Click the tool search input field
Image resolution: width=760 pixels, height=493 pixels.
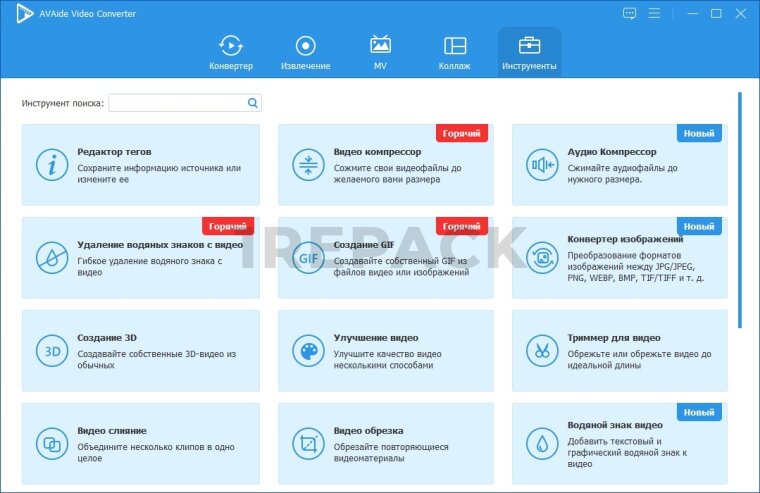tap(178, 103)
